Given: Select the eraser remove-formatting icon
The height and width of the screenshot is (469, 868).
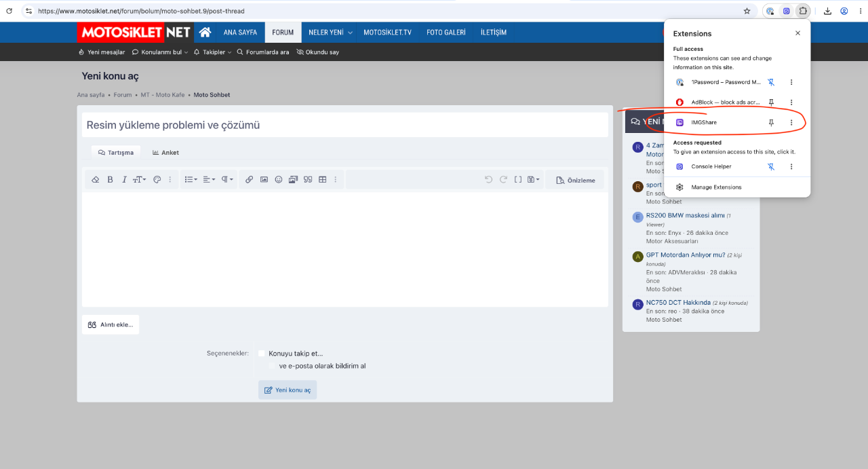Looking at the screenshot, I should pyautogui.click(x=96, y=180).
